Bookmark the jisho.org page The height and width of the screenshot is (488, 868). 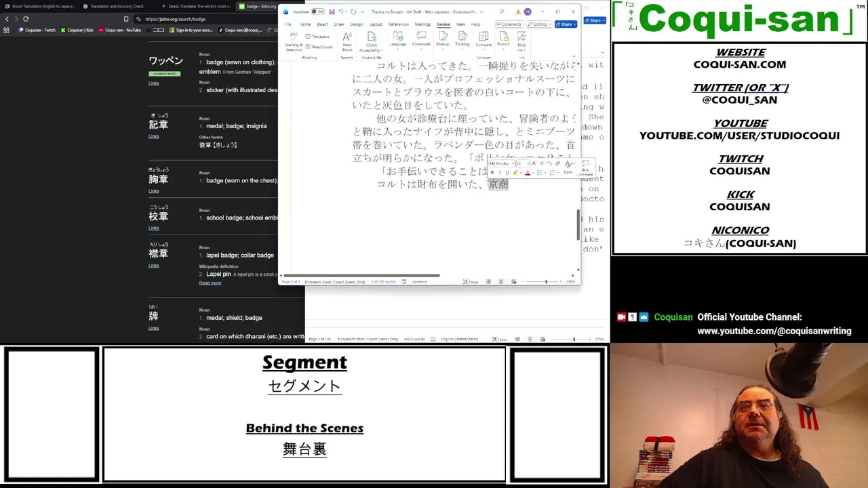126,19
